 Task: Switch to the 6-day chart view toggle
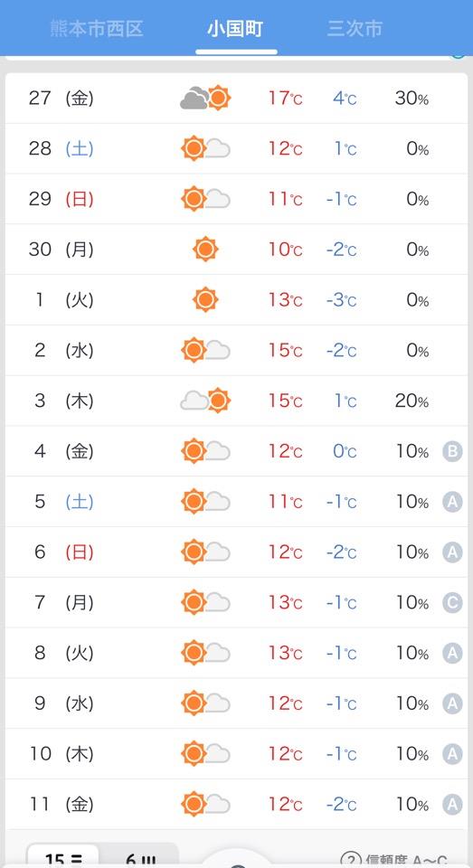click(x=139, y=857)
